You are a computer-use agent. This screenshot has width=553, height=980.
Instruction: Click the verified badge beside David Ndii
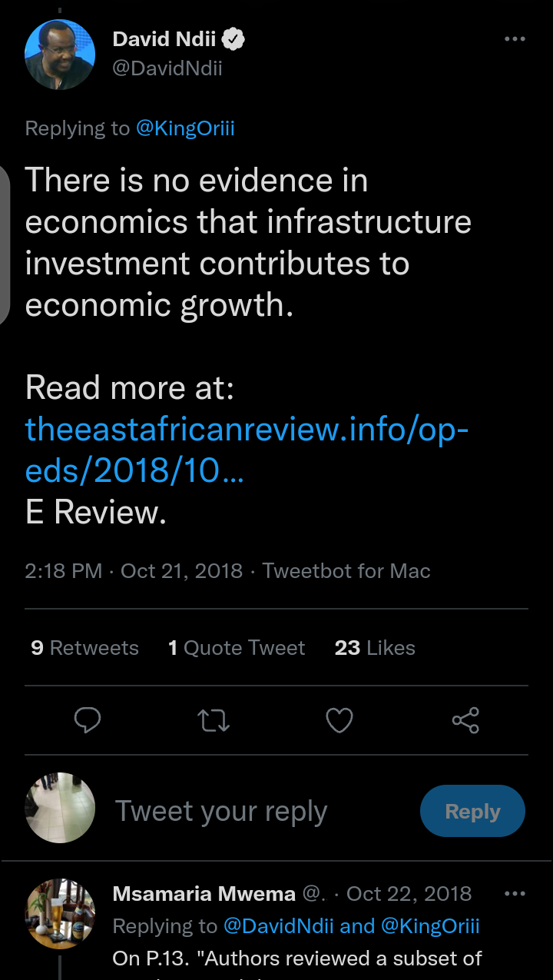(234, 39)
